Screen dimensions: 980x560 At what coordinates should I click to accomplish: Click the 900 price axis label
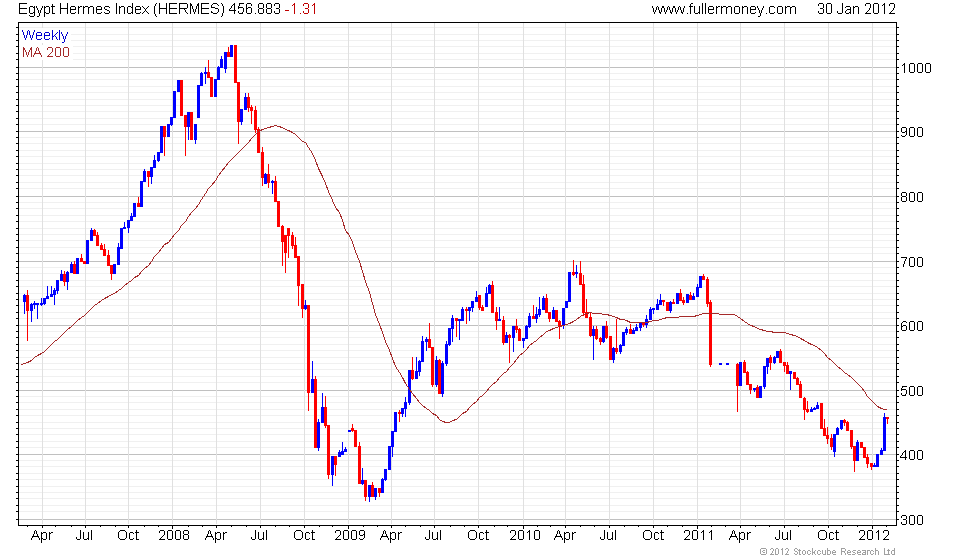(912, 132)
